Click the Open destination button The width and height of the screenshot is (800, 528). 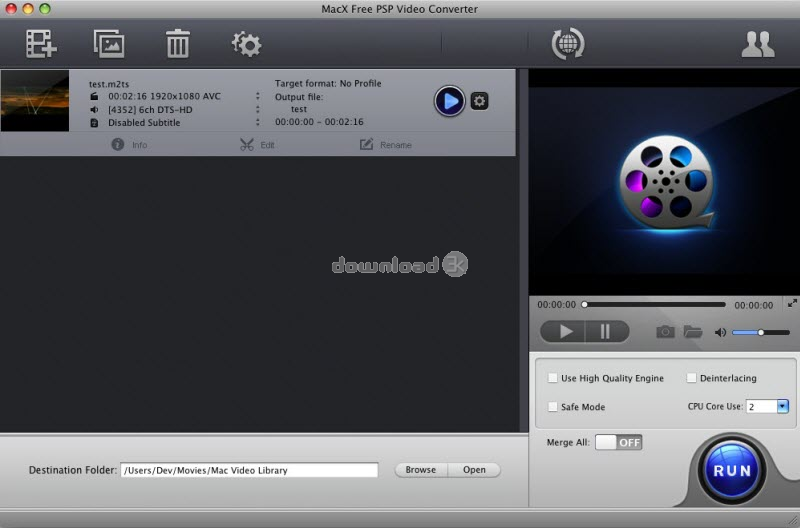click(x=474, y=470)
